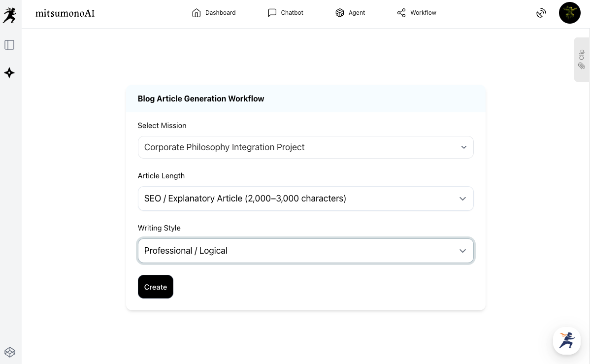The image size is (590, 364).
Task: Click the speech bubble Chatbot icon
Action: [272, 13]
